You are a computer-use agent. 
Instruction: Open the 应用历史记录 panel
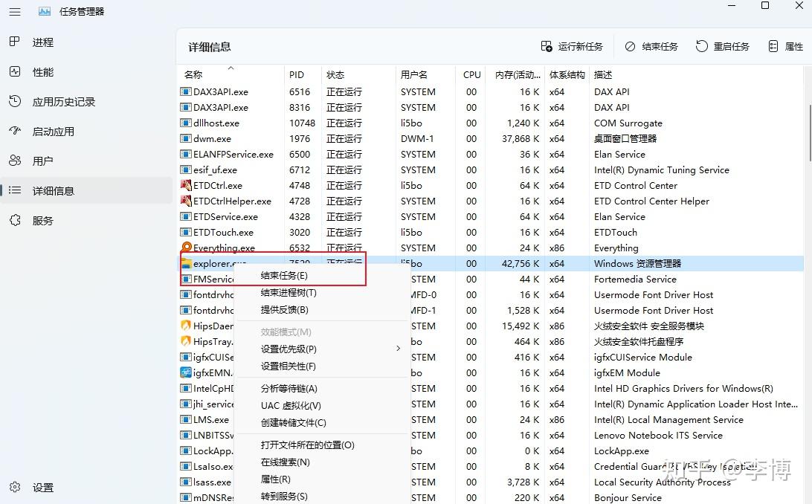58,102
